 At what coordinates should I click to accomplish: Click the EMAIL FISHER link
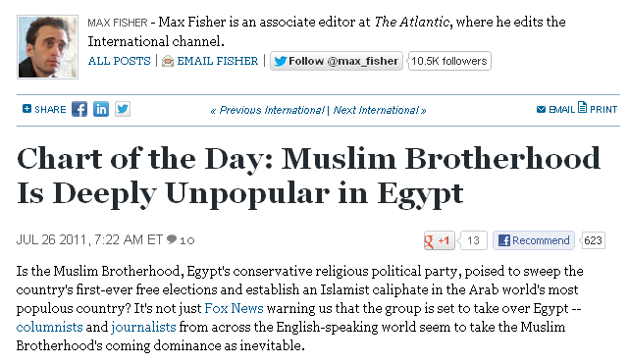point(218,61)
